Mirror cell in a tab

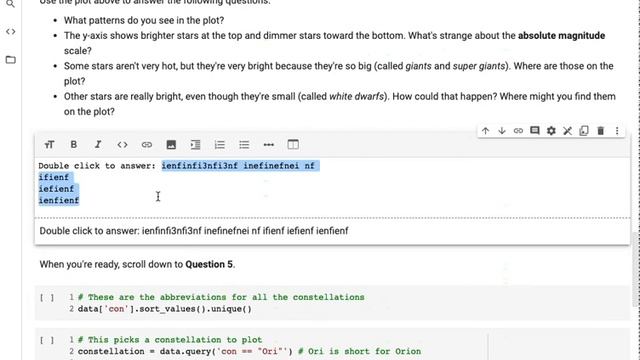(584, 131)
